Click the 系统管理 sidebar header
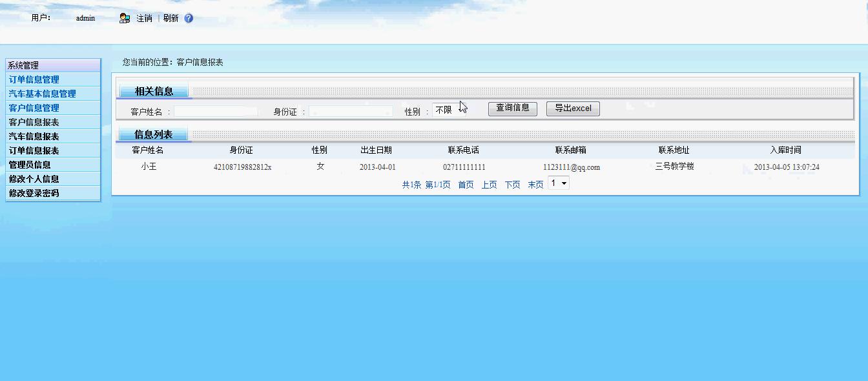The height and width of the screenshot is (381, 868). pyautogui.click(x=53, y=65)
